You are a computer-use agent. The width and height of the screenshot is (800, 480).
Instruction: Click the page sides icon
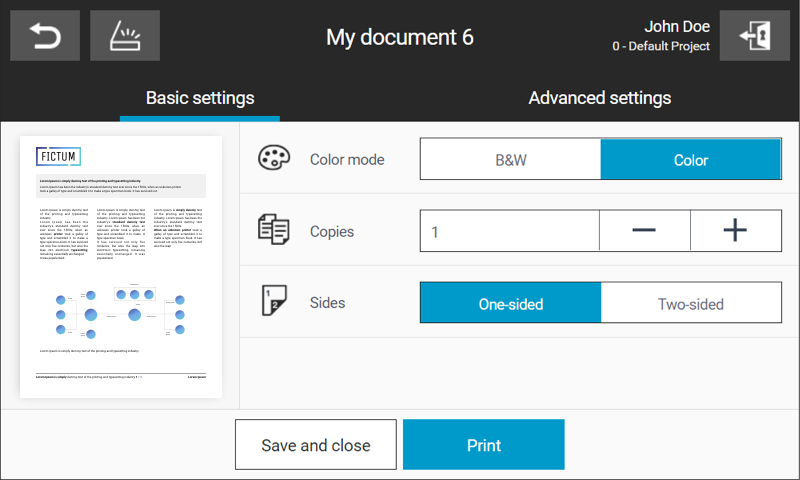[274, 301]
